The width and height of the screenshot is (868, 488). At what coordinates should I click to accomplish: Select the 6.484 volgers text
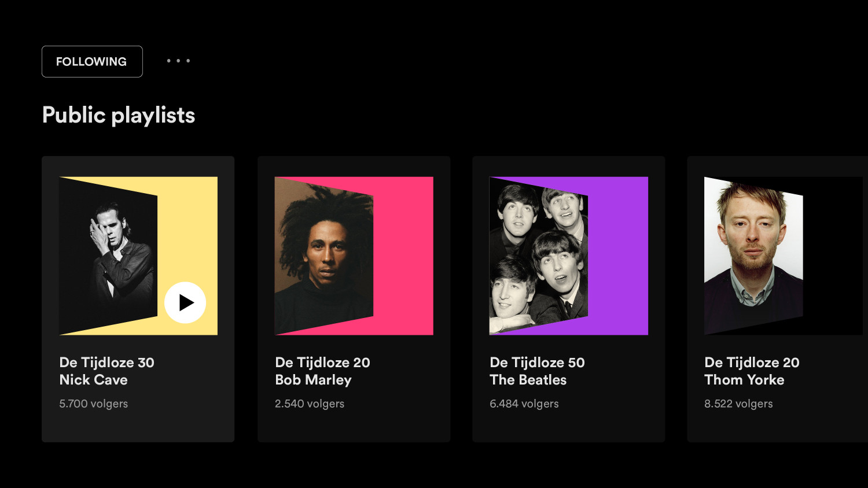pyautogui.click(x=524, y=404)
